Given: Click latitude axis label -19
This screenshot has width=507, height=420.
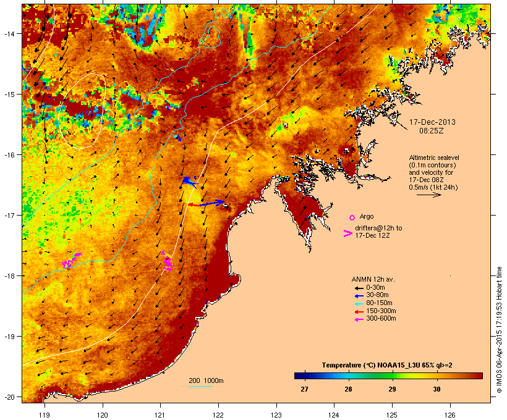Looking at the screenshot, I should [x=9, y=337].
